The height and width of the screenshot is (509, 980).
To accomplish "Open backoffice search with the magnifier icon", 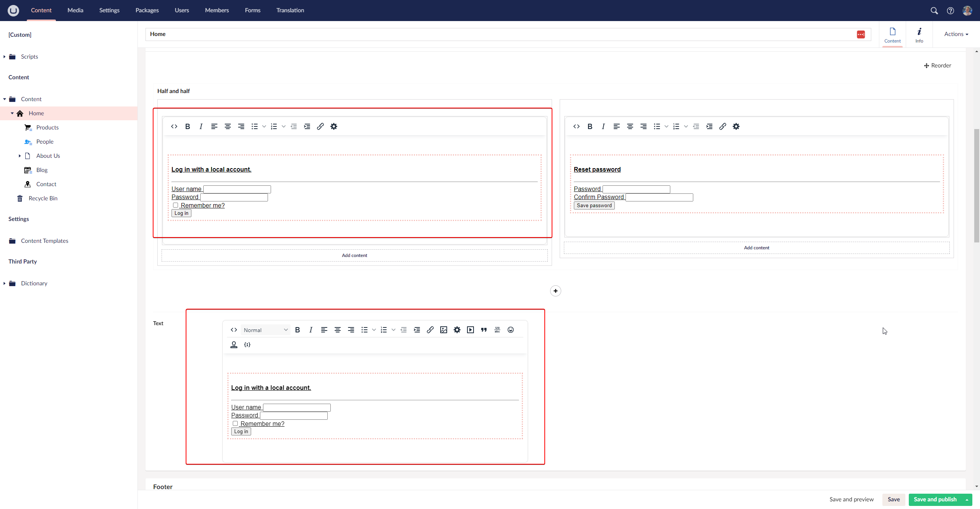I will (x=934, y=10).
